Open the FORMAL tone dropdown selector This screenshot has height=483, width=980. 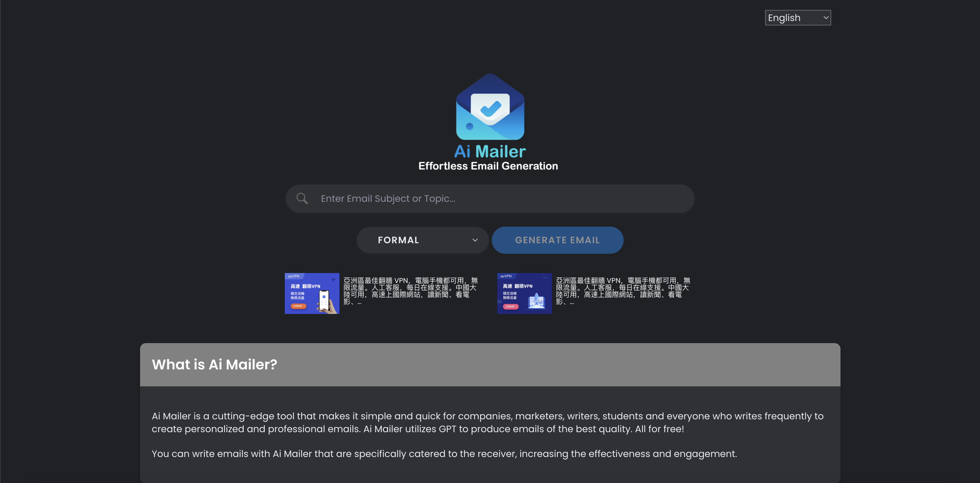point(423,240)
